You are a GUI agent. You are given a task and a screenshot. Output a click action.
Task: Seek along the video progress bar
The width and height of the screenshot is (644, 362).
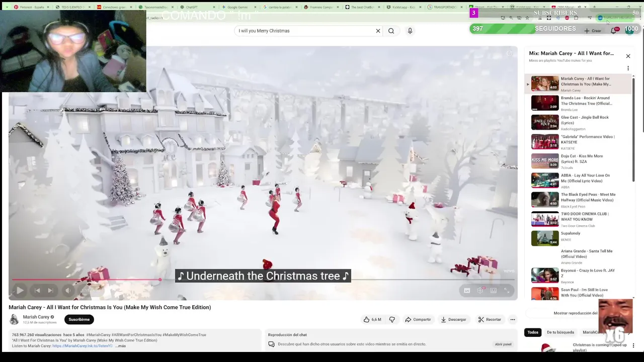point(263,280)
